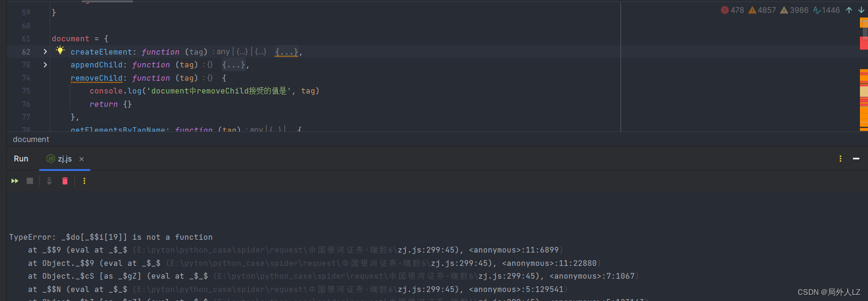The height and width of the screenshot is (301, 868).
Task: Close the zj.js run tab
Action: (x=82, y=159)
